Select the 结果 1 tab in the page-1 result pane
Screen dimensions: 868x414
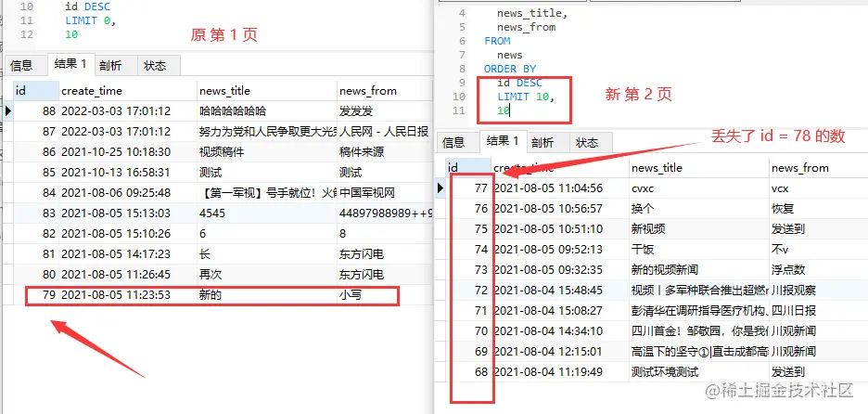click(x=70, y=64)
